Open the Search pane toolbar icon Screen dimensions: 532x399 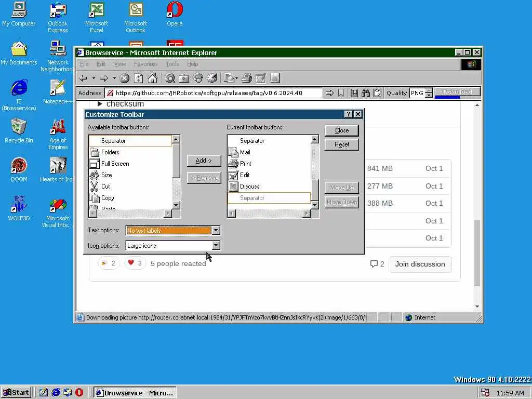click(x=170, y=78)
